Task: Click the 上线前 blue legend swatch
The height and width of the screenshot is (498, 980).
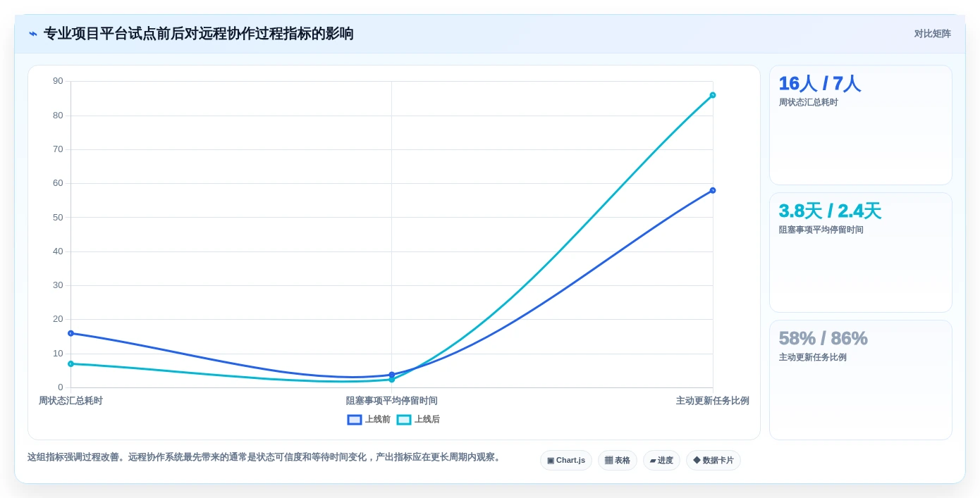Action: coord(355,420)
